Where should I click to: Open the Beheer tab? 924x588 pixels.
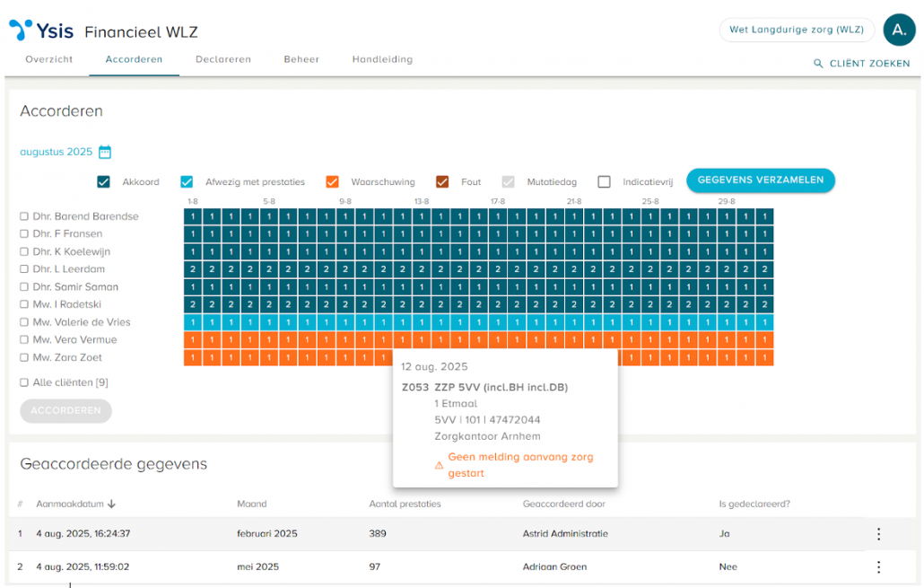[x=301, y=59]
